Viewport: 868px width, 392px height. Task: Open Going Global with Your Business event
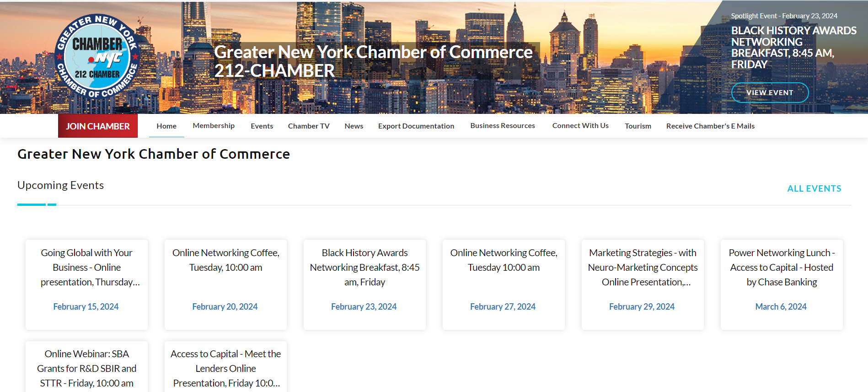pyautogui.click(x=87, y=267)
